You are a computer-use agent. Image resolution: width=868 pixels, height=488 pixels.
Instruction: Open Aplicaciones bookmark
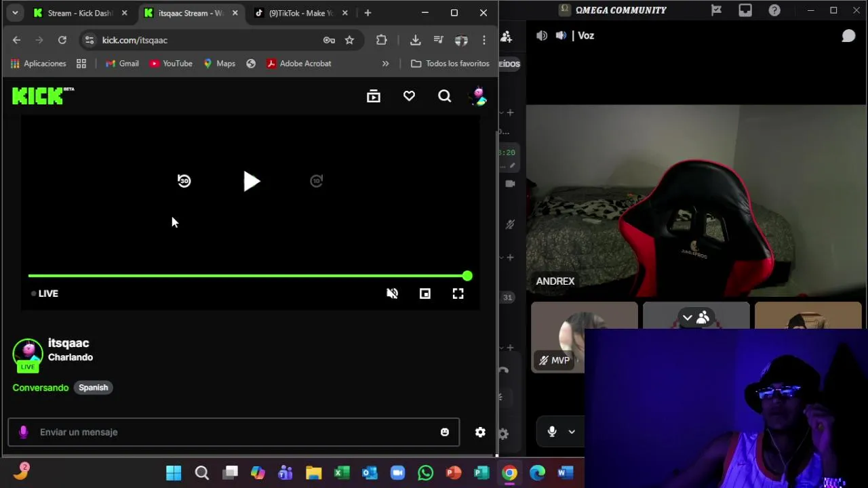point(38,64)
